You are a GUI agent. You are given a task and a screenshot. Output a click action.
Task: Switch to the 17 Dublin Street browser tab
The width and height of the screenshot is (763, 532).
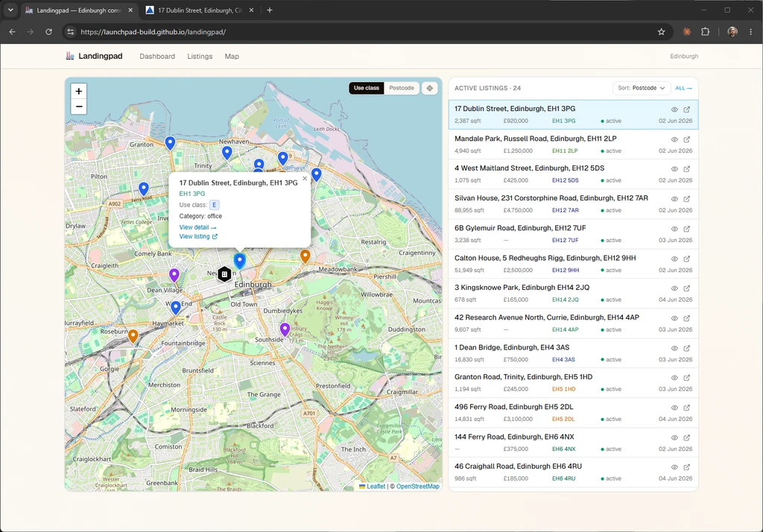click(x=200, y=10)
